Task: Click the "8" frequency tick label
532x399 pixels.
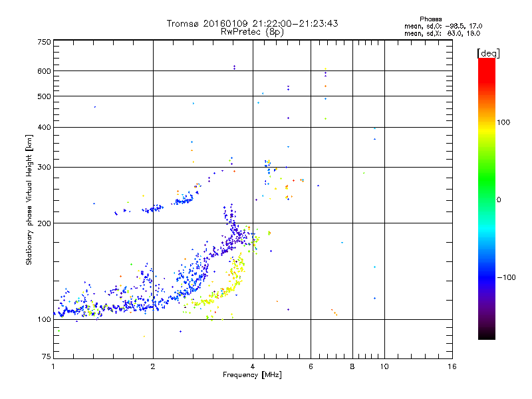Action: [352, 366]
